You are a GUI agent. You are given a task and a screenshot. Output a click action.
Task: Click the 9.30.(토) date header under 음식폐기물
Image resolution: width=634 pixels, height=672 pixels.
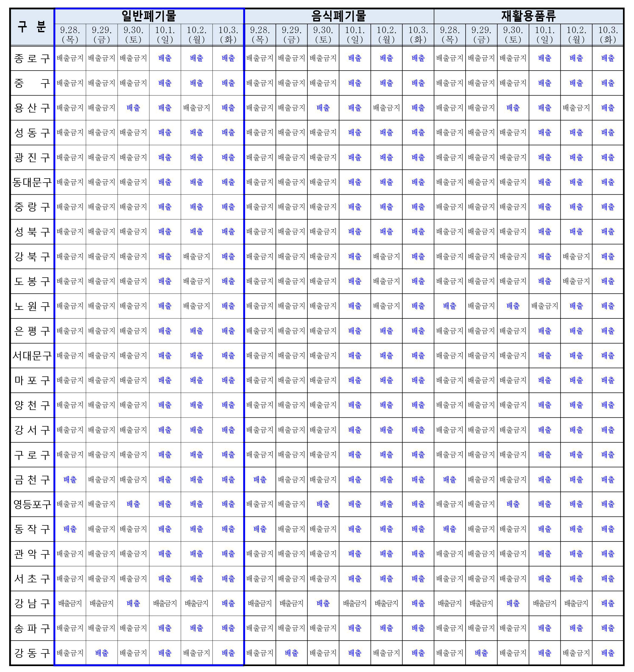pos(323,34)
